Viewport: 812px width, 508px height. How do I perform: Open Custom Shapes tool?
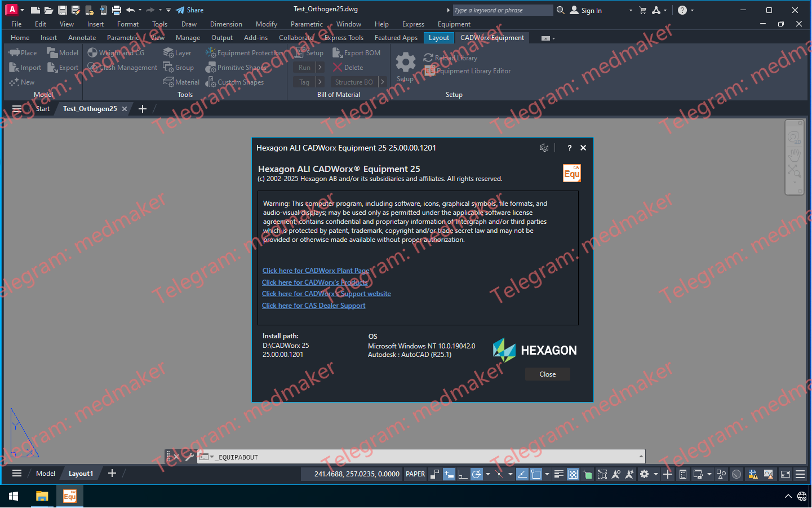click(x=234, y=82)
